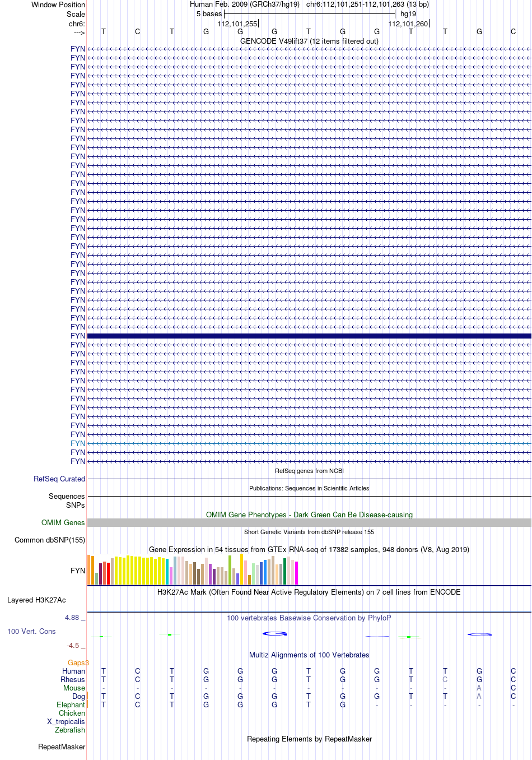Select the Dog alignment row label
This screenshot has height=760, width=532.
79,696
